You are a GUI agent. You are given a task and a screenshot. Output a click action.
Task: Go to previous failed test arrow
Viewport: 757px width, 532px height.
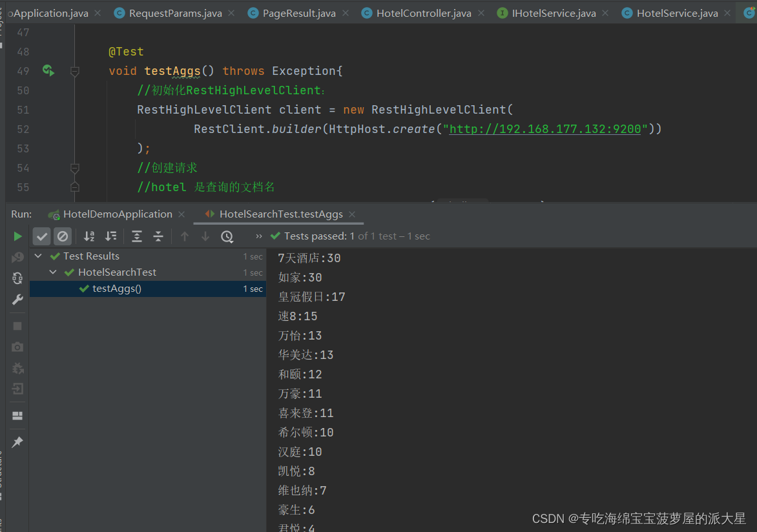pyautogui.click(x=185, y=236)
